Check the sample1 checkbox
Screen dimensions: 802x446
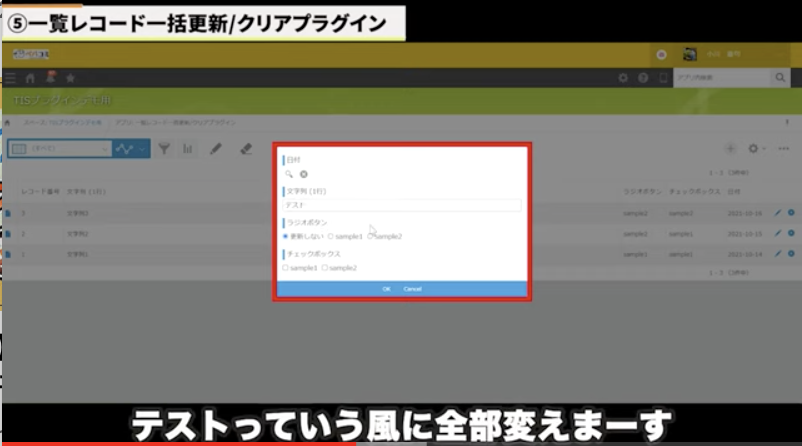(x=286, y=268)
